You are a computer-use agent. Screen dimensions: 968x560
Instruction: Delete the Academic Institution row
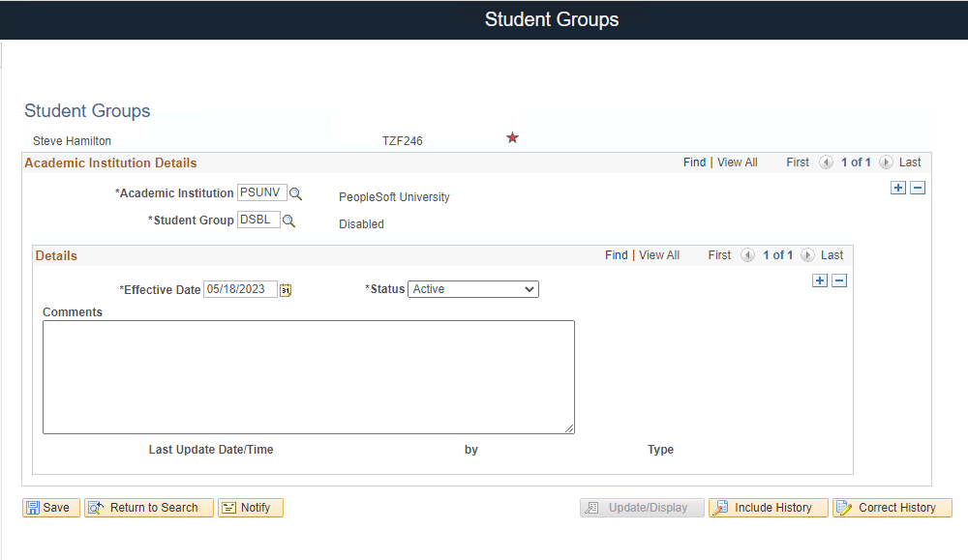click(918, 188)
